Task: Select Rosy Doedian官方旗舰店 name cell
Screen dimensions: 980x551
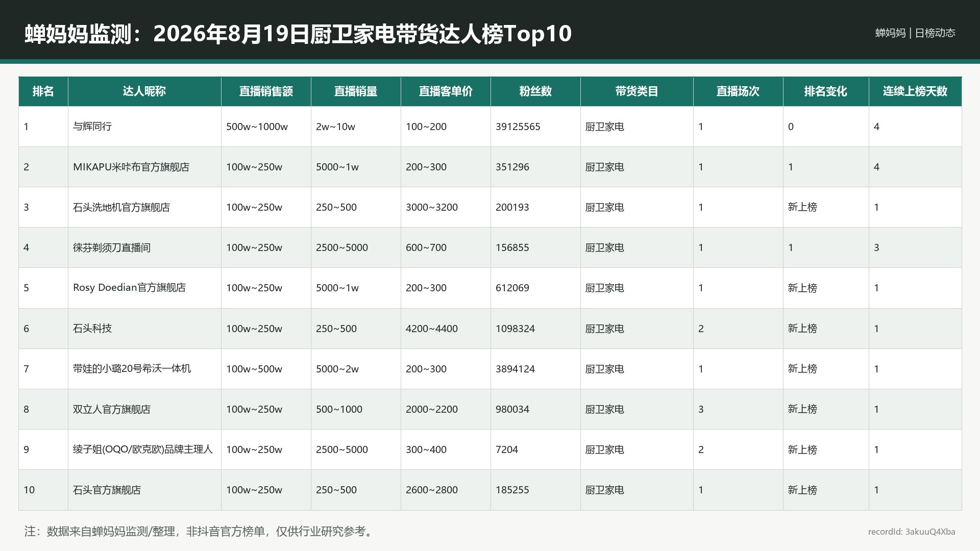Action: (144, 288)
